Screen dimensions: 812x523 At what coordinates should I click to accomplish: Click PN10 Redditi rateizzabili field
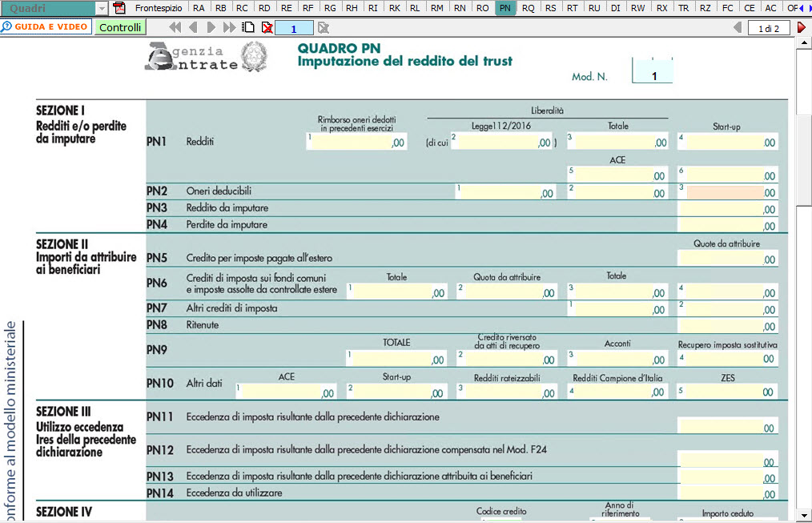(x=506, y=392)
